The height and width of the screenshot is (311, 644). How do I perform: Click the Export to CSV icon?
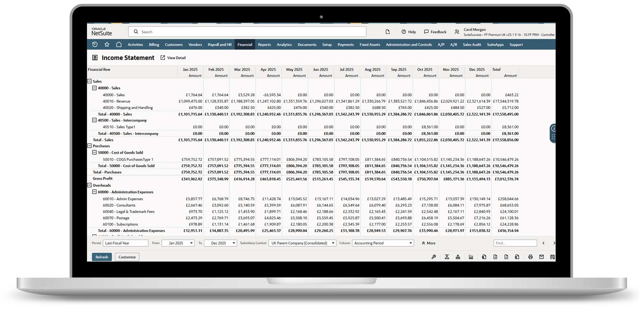pyautogui.click(x=506, y=257)
